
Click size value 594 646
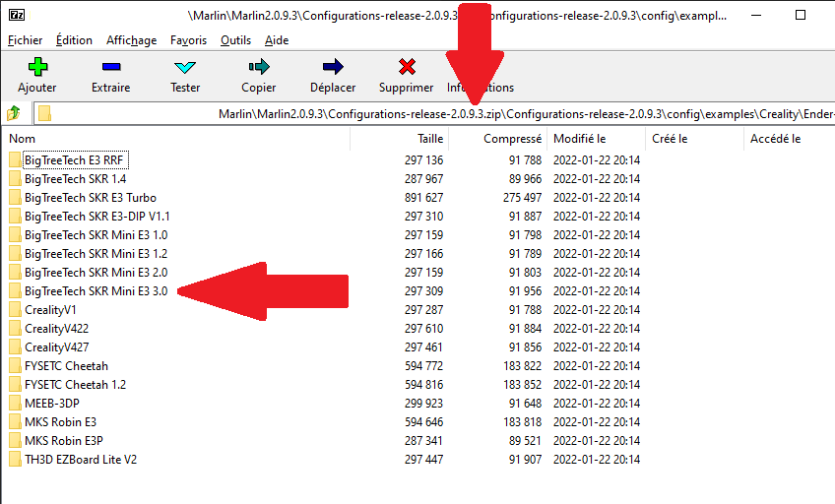pyautogui.click(x=423, y=422)
